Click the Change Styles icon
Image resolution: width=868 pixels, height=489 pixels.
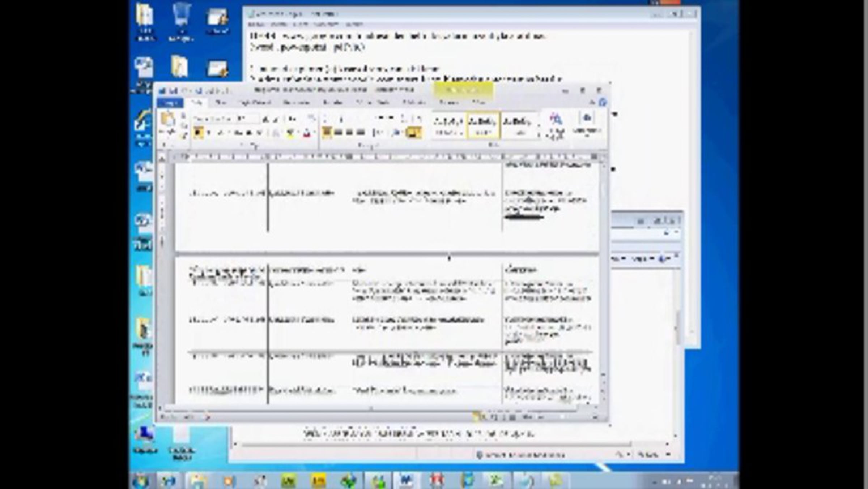coord(556,125)
